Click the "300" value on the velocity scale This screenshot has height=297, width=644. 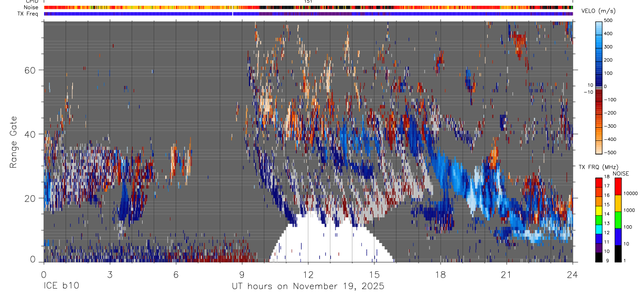tap(609, 47)
